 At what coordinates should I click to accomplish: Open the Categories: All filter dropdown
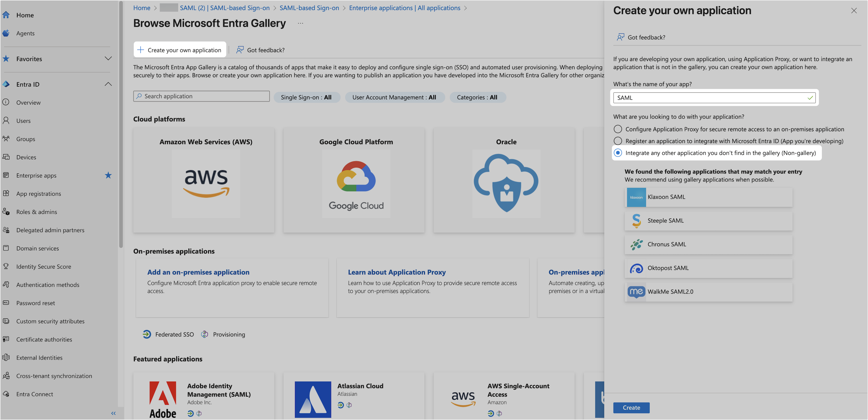(477, 97)
